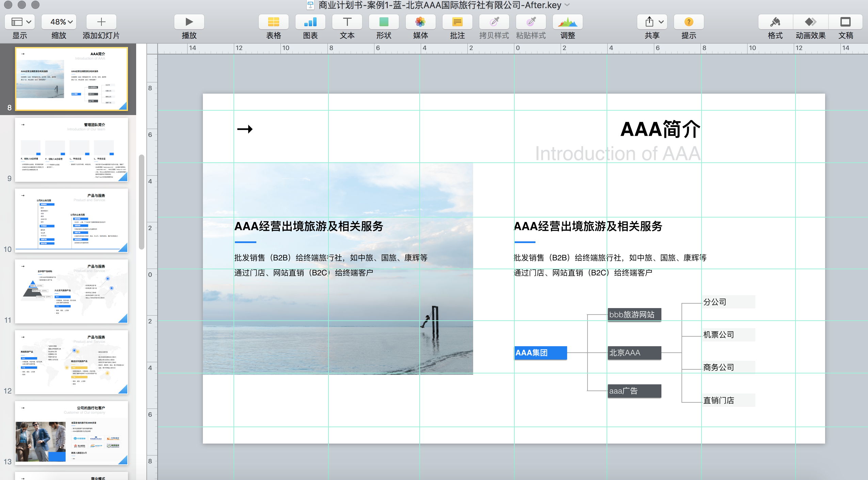Click the slide navigator scrollbar
The width and height of the screenshot is (868, 480).
click(x=142, y=202)
